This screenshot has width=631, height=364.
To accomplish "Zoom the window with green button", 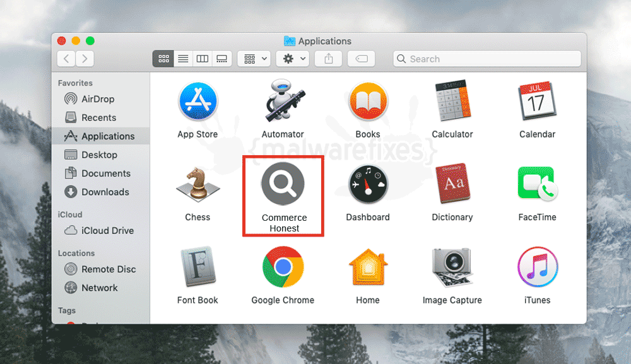I will click(90, 40).
